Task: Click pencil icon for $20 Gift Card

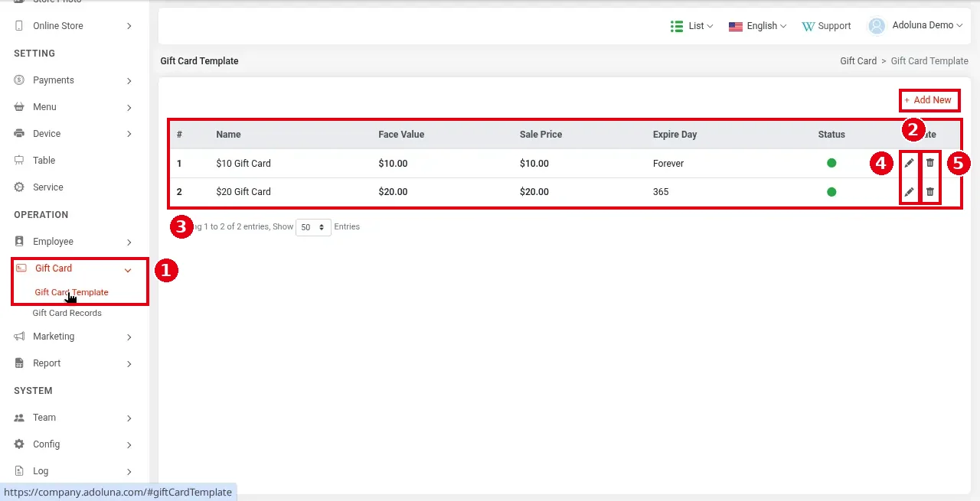Action: pos(909,192)
